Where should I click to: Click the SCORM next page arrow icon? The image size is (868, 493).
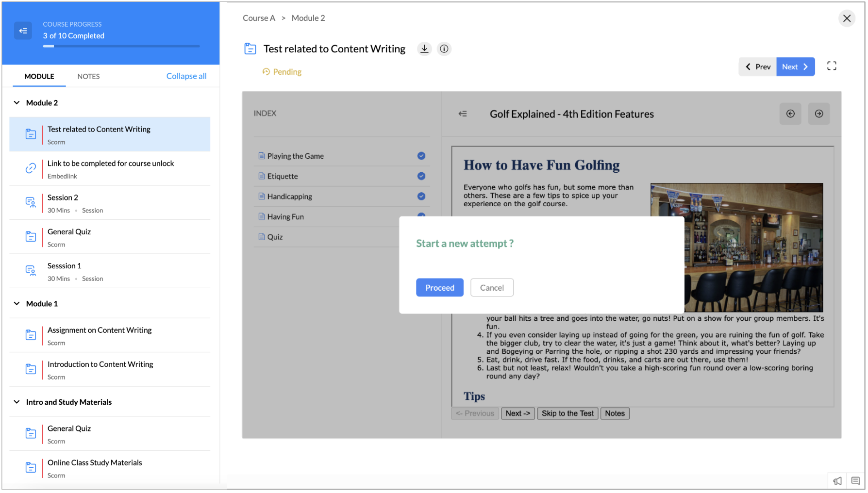[x=818, y=114]
